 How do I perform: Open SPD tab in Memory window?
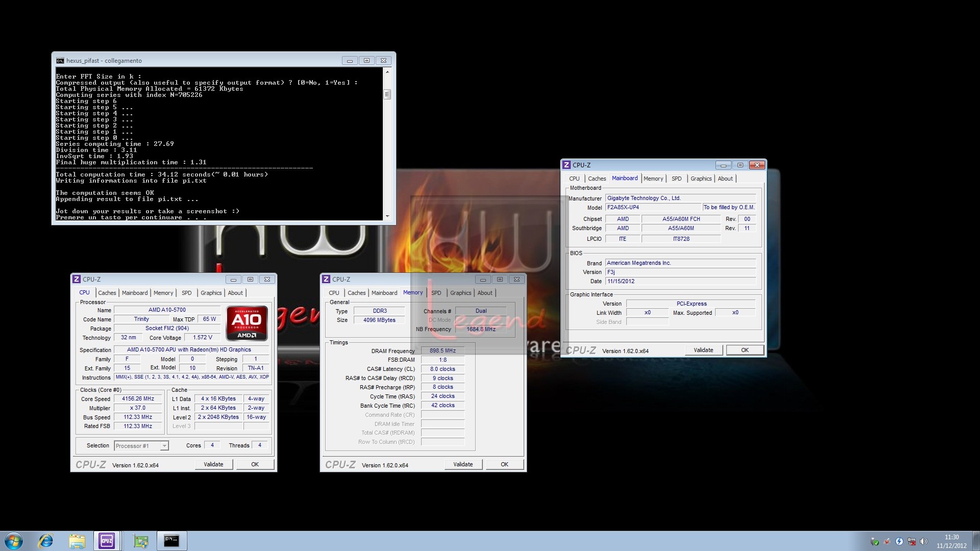[436, 293]
